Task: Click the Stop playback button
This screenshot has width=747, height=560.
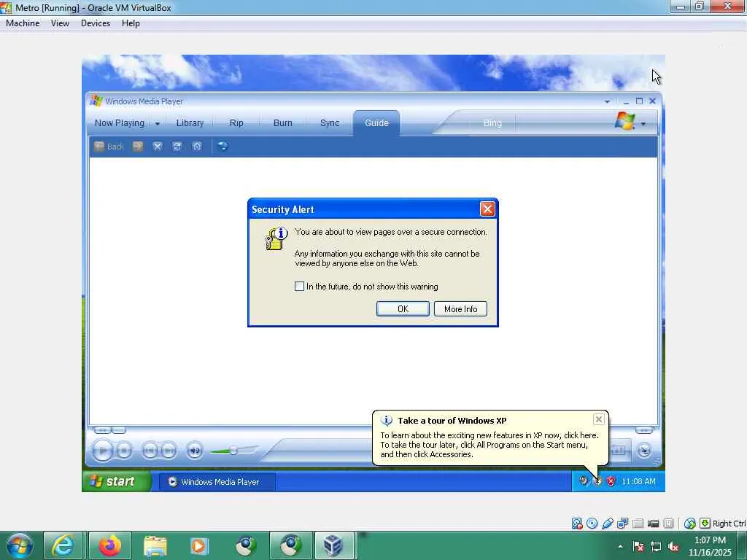Action: click(124, 450)
